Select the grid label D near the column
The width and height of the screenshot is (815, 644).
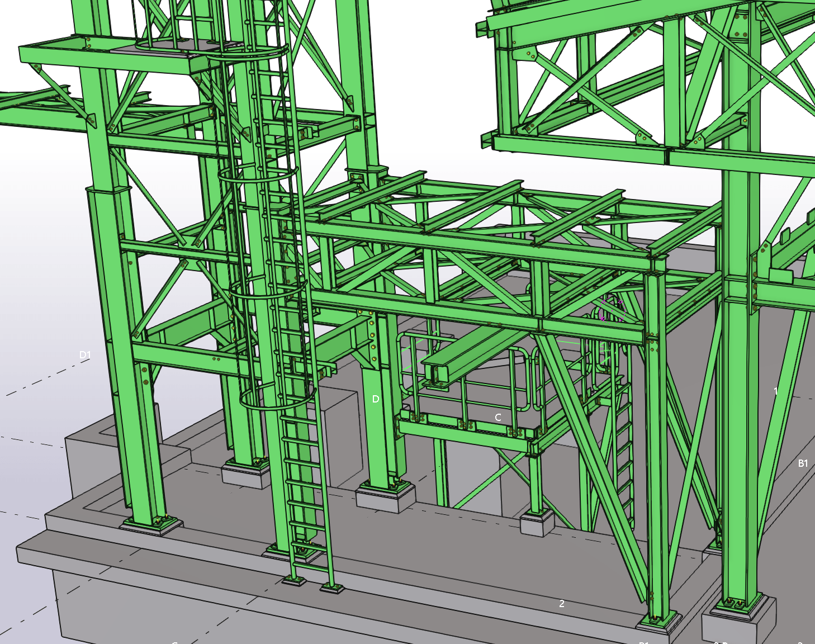click(x=376, y=399)
